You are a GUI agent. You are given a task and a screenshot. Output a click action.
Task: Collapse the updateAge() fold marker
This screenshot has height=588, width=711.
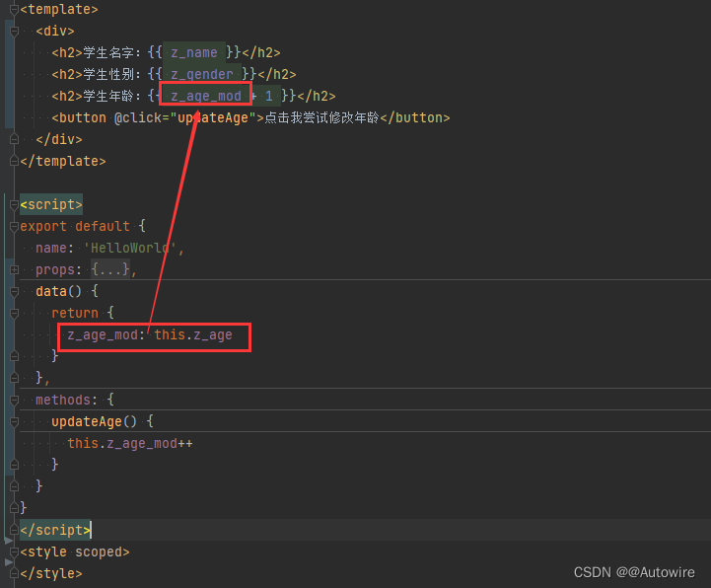pos(14,422)
